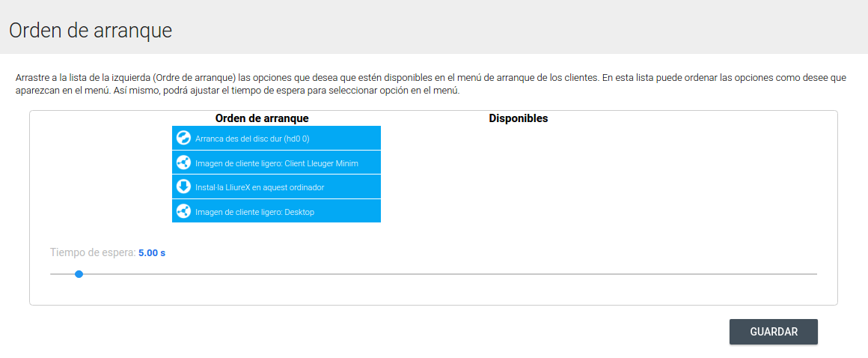
Task: Click the share icon beside Desktop image
Action: (x=183, y=211)
